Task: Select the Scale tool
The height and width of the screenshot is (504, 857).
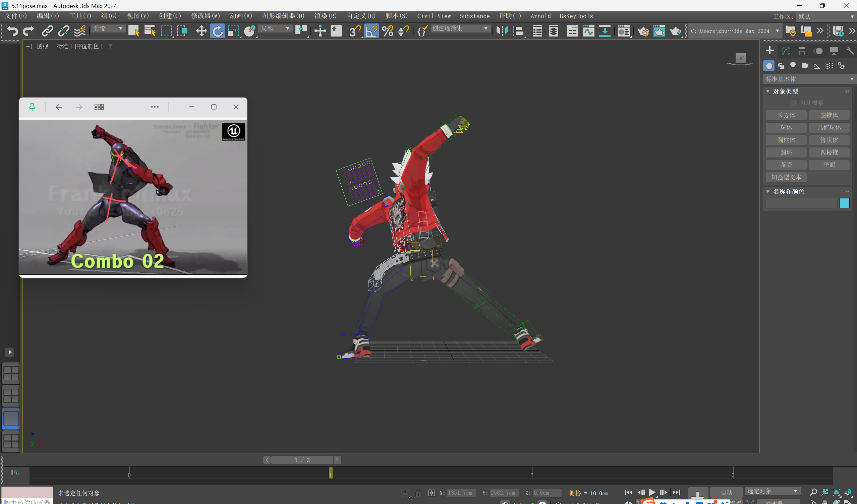Action: (234, 31)
